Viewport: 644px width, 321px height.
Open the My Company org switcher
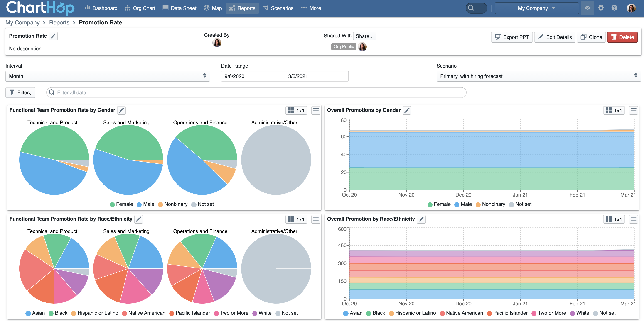pyautogui.click(x=536, y=8)
